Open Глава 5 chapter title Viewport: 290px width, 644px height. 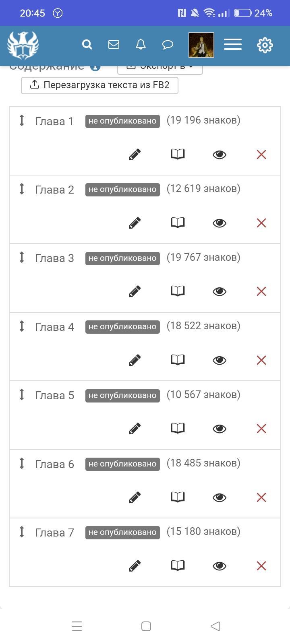[x=55, y=396]
